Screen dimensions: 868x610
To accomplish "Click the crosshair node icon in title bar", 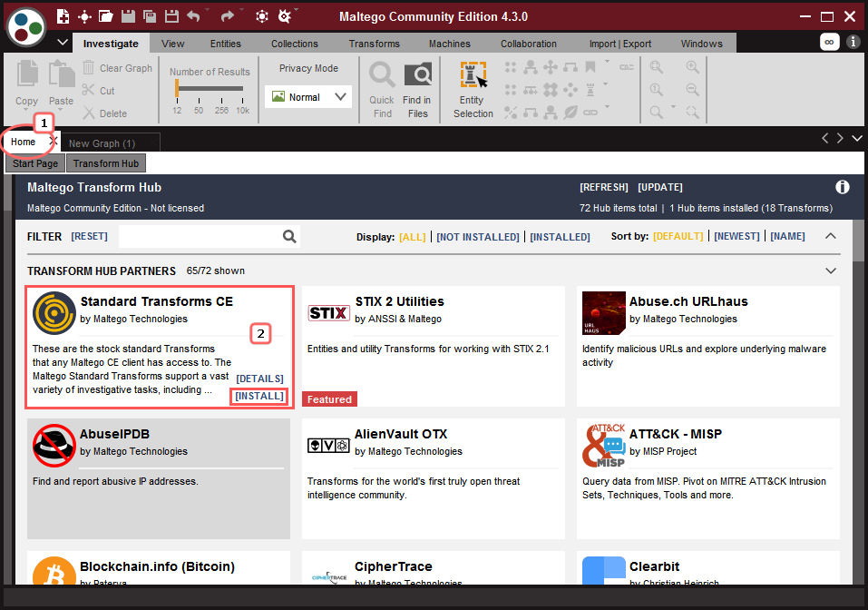I will tap(84, 16).
